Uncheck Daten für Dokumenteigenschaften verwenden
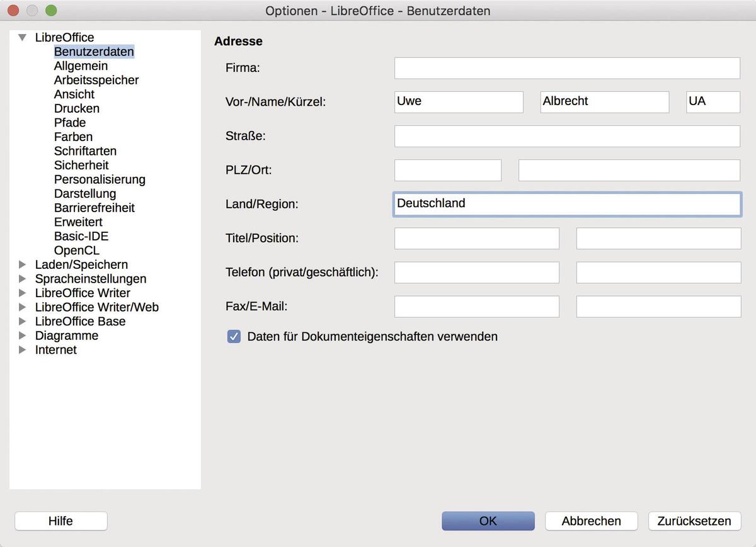The height and width of the screenshot is (547, 756). (x=234, y=337)
